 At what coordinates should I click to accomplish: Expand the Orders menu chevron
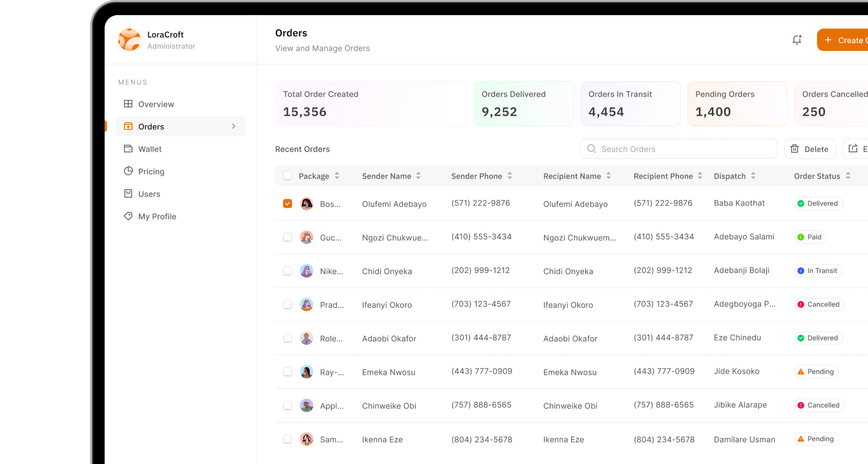(234, 126)
